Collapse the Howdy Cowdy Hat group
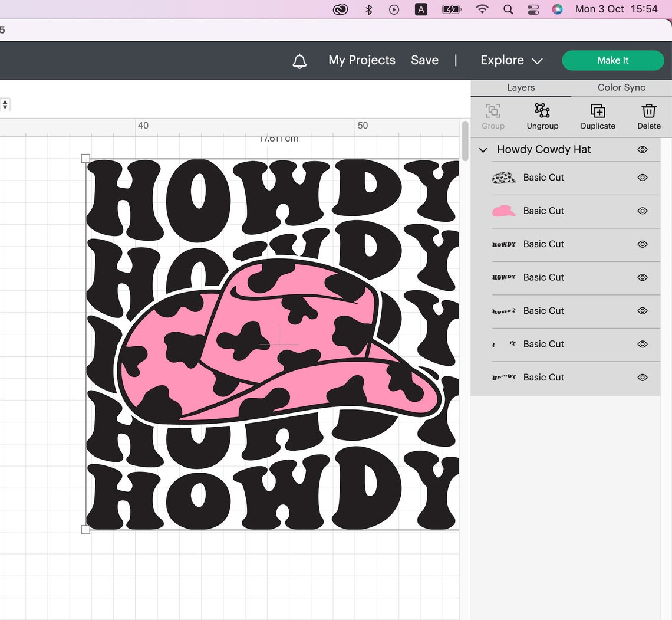 pos(482,149)
